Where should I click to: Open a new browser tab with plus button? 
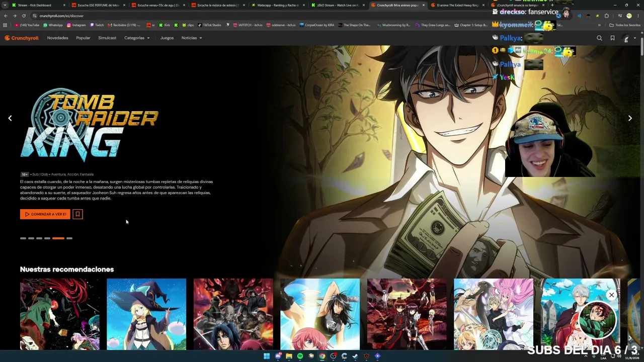(552, 5)
